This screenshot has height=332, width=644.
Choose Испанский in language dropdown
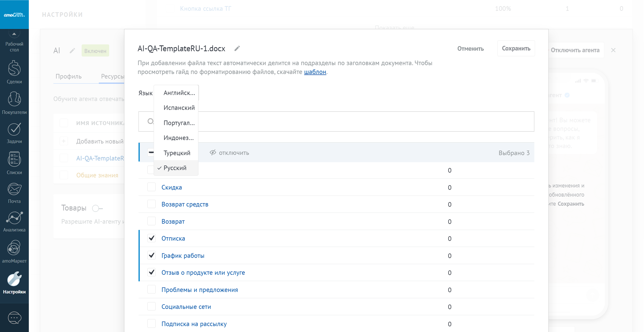tap(179, 108)
